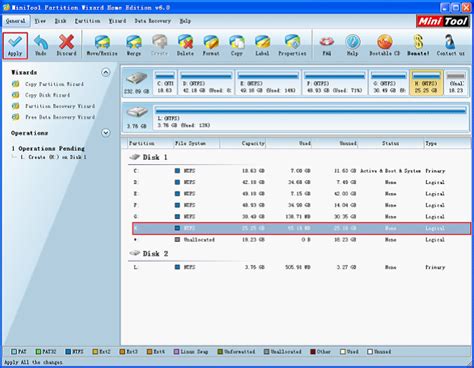Sort by Used column header
Screen dimensions: 474x368
(289, 143)
